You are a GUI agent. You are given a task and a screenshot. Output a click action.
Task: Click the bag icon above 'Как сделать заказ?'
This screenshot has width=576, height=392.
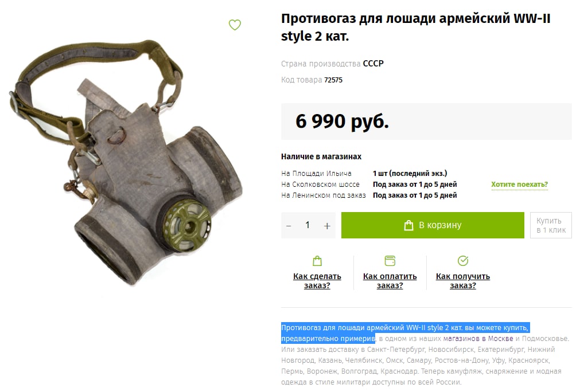point(317,261)
